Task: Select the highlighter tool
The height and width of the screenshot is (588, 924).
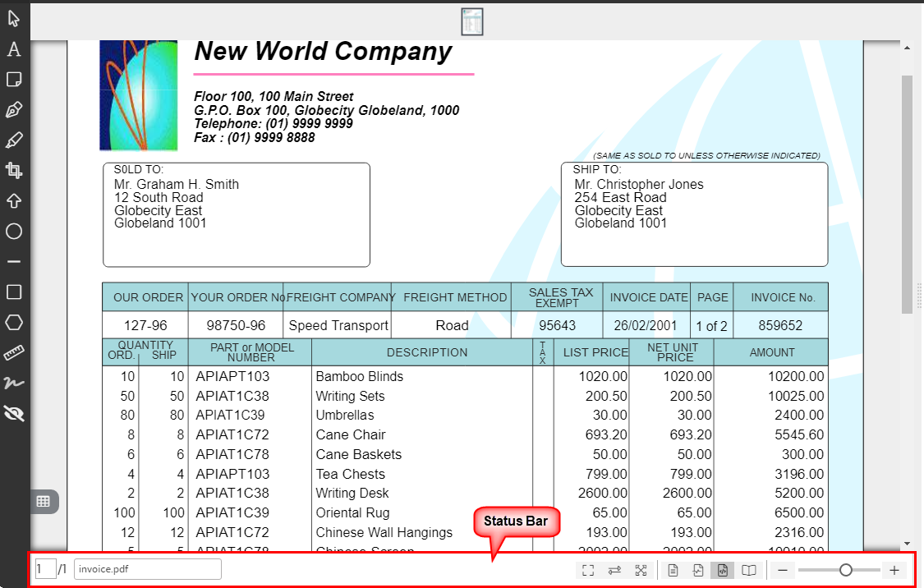Action: [14, 140]
